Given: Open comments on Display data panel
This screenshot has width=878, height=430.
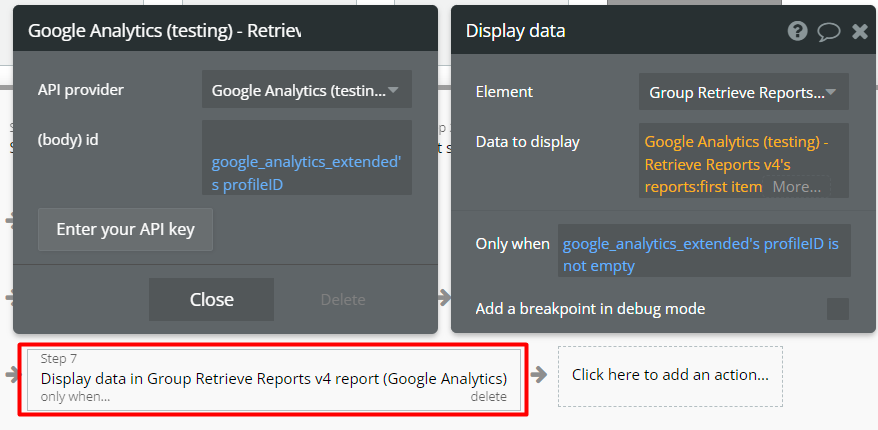Looking at the screenshot, I should (829, 31).
